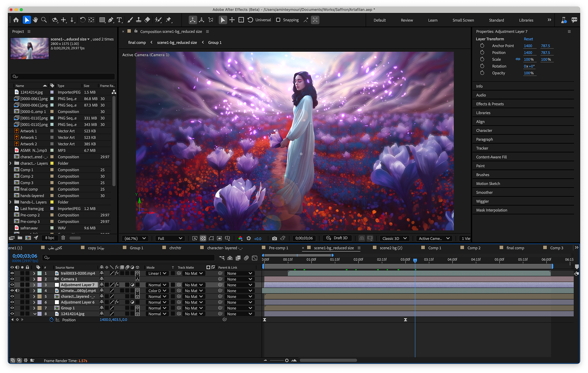The image size is (588, 373).
Task: Select the Rotation tool
Action: pyautogui.click(x=82, y=20)
